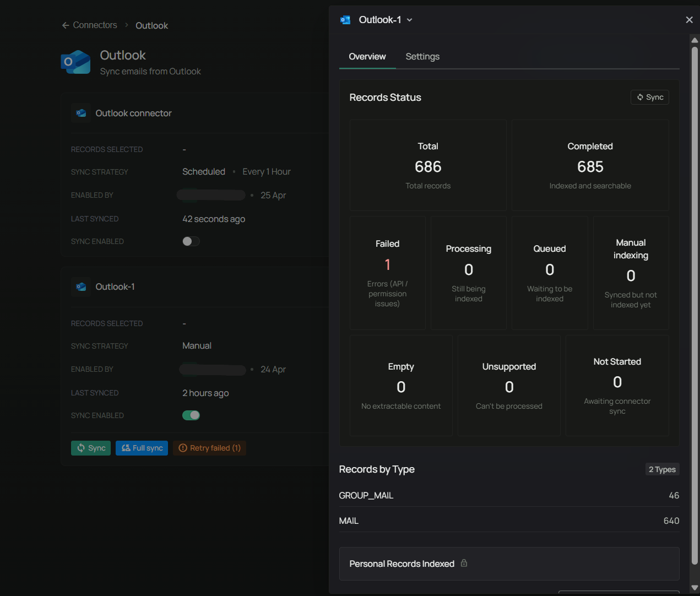Click the Outlook-1 card icon on the left
This screenshot has width=700, height=596.
tap(81, 286)
